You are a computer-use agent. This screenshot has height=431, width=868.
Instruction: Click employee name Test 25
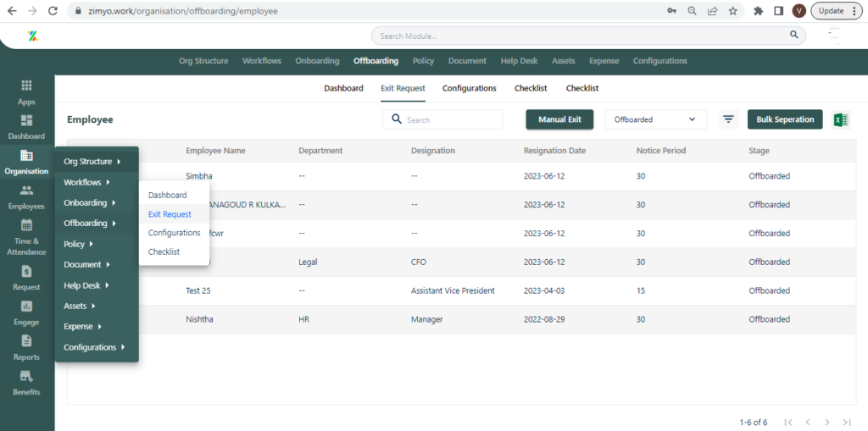198,290
